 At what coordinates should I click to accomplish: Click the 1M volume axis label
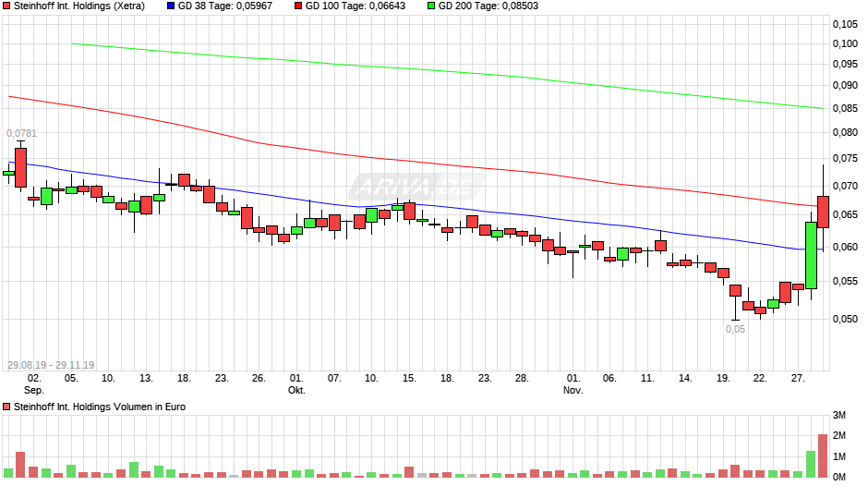click(x=839, y=456)
